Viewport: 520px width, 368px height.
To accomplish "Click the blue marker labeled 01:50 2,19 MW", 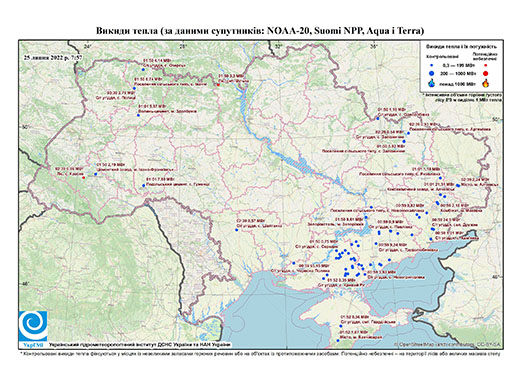I will pos(96,174).
